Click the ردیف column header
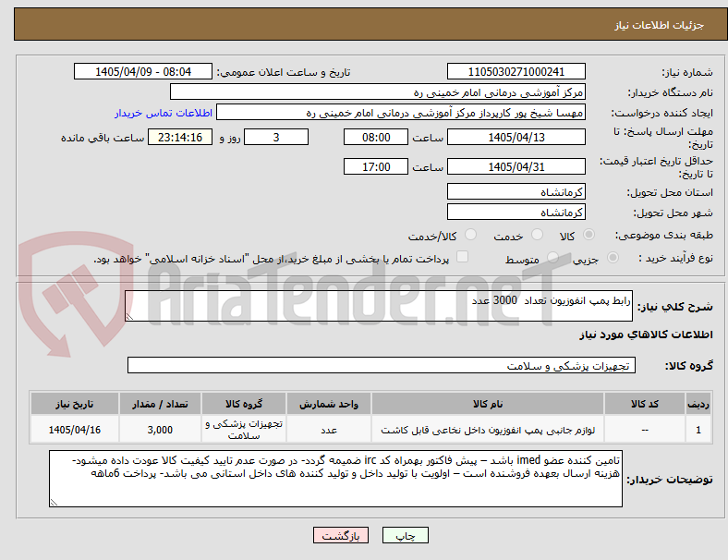 point(698,404)
